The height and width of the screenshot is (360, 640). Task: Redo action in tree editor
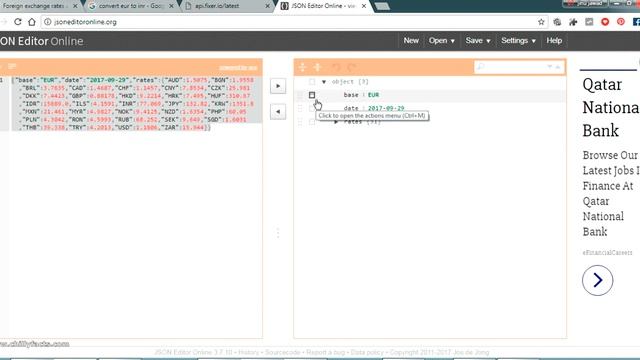(351, 67)
